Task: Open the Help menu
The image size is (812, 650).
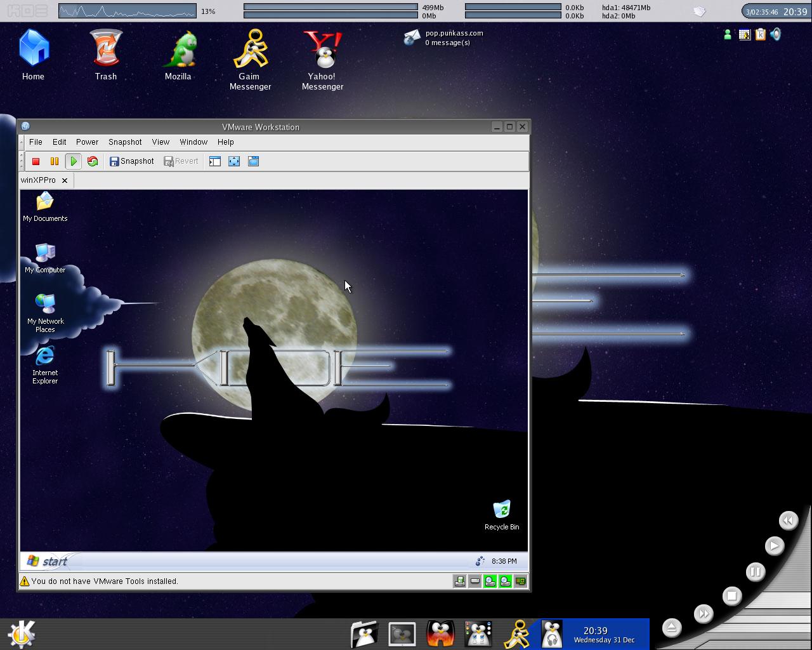Action: click(225, 142)
